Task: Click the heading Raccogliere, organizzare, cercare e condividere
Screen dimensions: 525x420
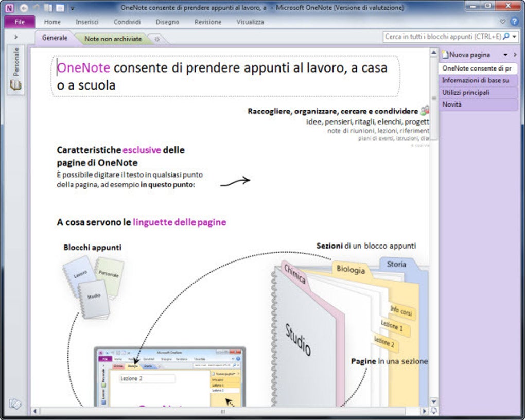Action: tap(332, 111)
